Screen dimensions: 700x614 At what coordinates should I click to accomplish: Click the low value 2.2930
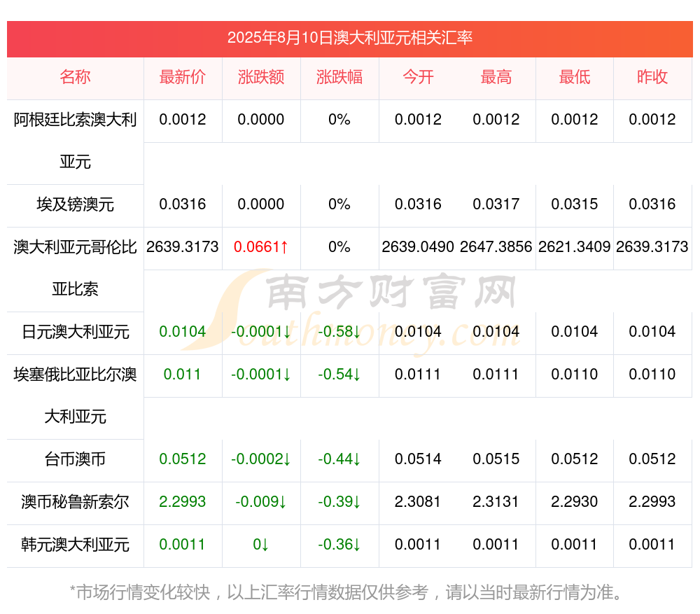click(575, 502)
